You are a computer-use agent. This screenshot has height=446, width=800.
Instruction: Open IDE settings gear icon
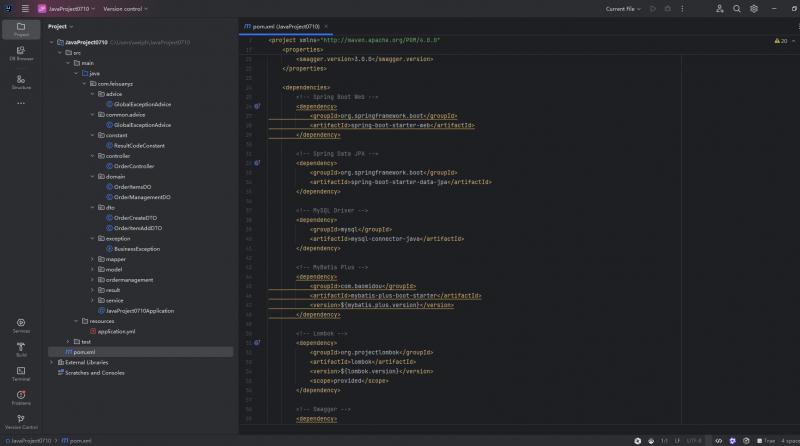pyautogui.click(x=754, y=9)
